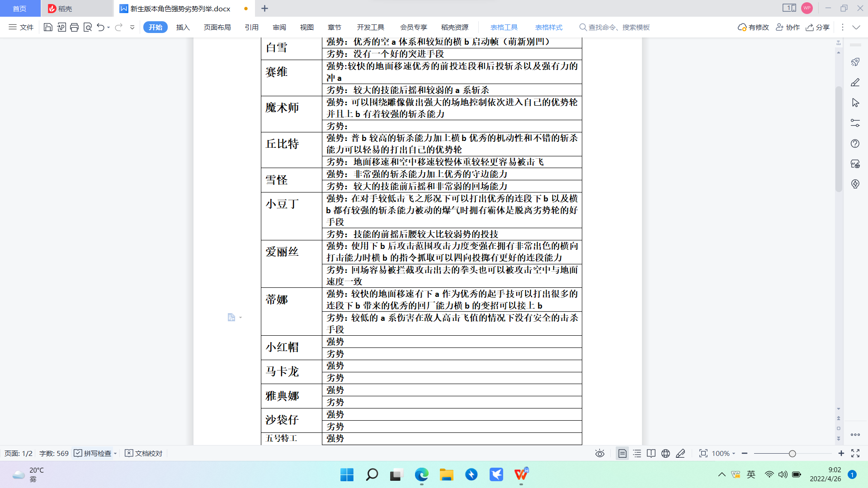
Task: Click the 字数: 569 word count
Action: pos(54,453)
